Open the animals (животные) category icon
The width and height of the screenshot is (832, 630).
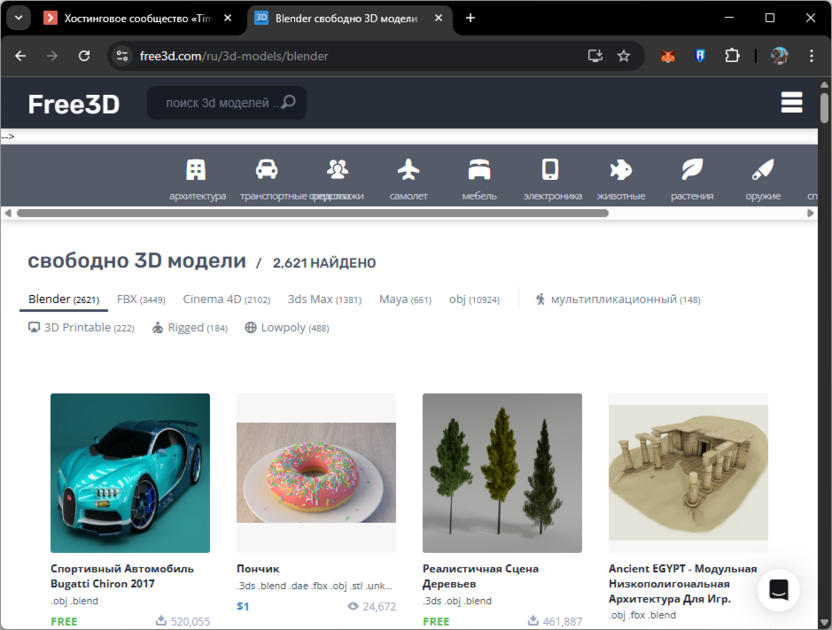[620, 170]
